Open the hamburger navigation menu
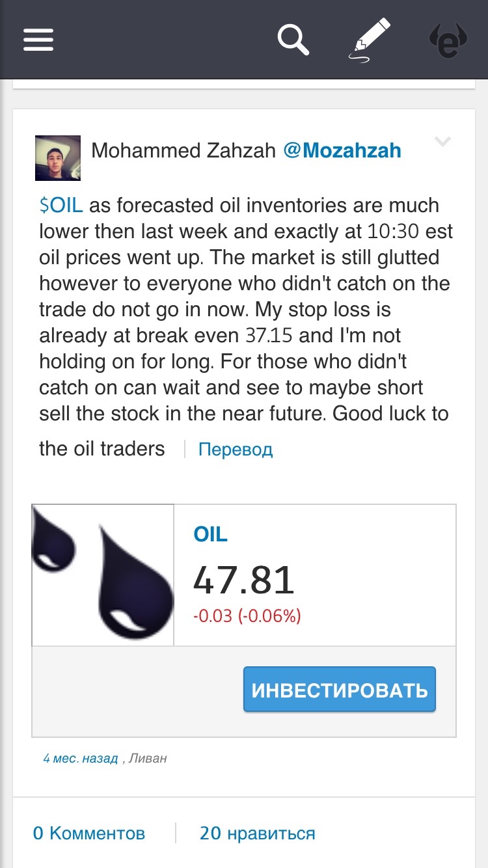488x868 pixels. (38, 40)
